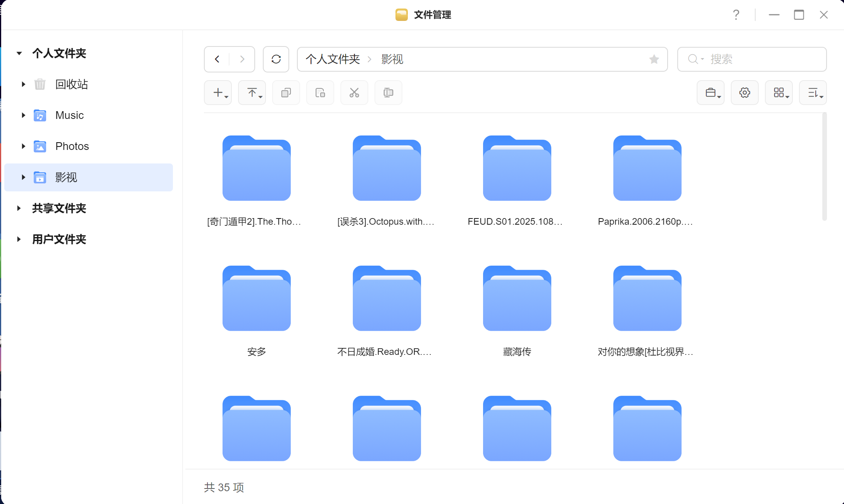Click the rename toolbar icon
Viewport: 844px width, 504px height.
[x=388, y=93]
